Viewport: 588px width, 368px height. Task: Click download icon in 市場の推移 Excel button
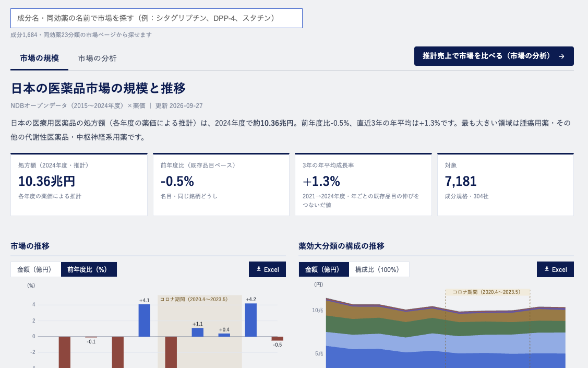pos(259,269)
